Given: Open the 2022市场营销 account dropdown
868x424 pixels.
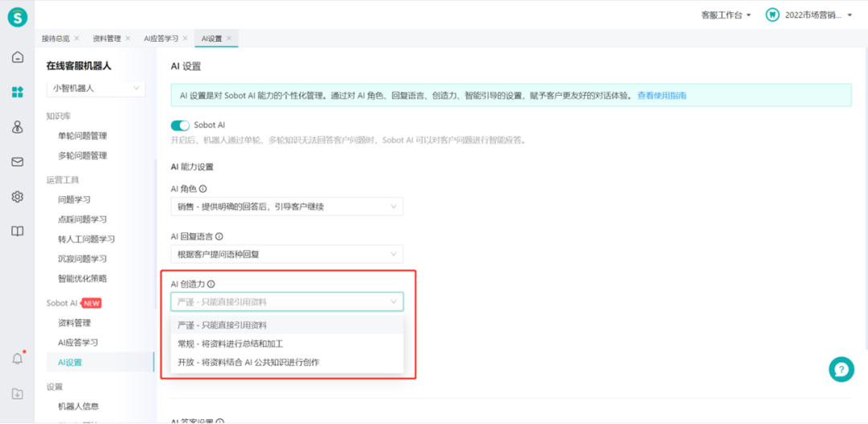Looking at the screenshot, I should (x=819, y=15).
